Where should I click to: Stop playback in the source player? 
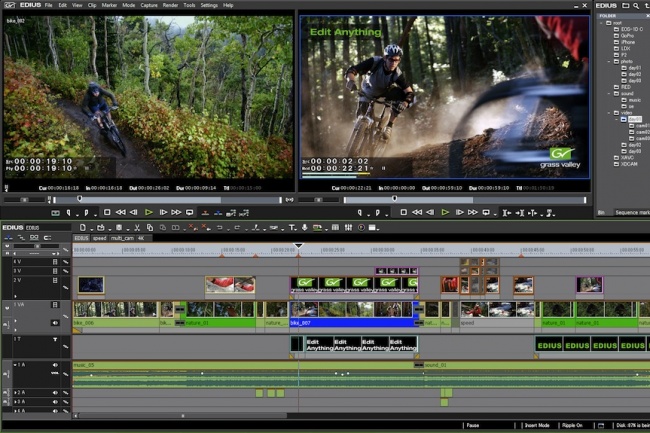(x=107, y=213)
